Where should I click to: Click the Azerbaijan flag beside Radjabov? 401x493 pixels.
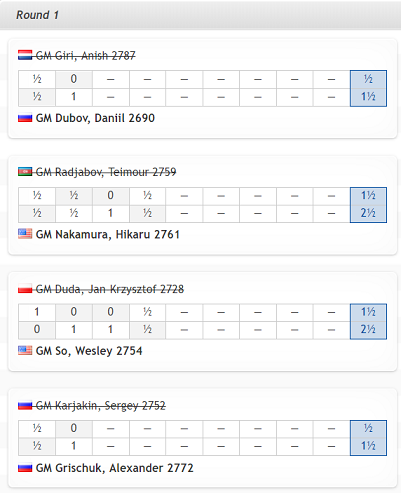pyautogui.click(x=25, y=172)
